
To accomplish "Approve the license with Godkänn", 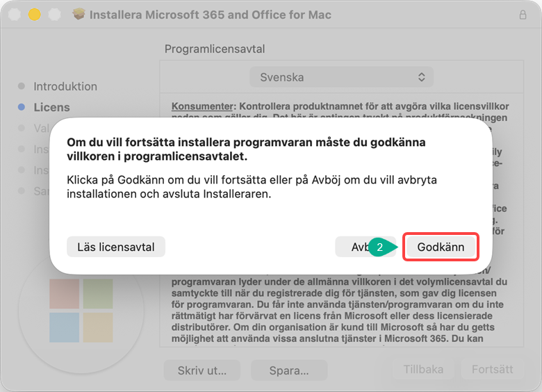I will coord(441,247).
